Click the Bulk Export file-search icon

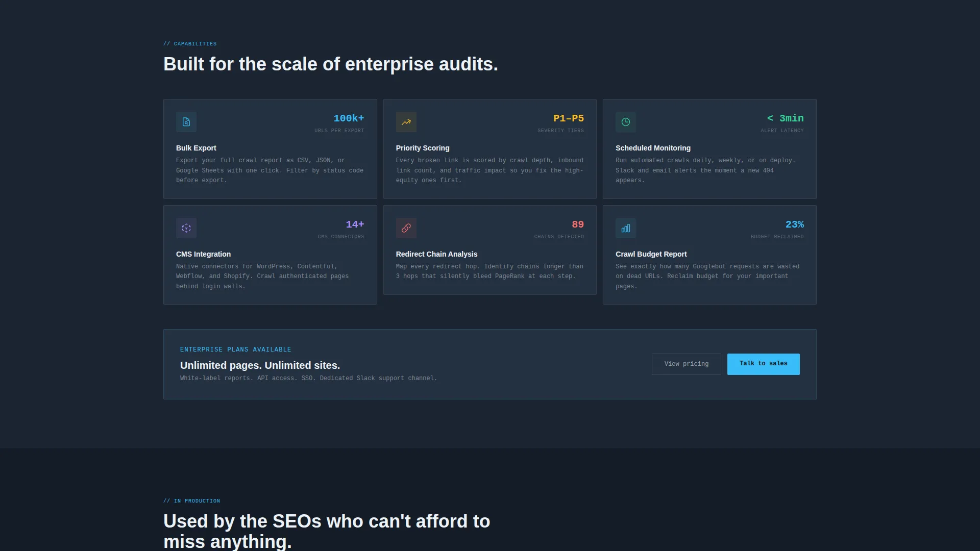click(x=186, y=122)
